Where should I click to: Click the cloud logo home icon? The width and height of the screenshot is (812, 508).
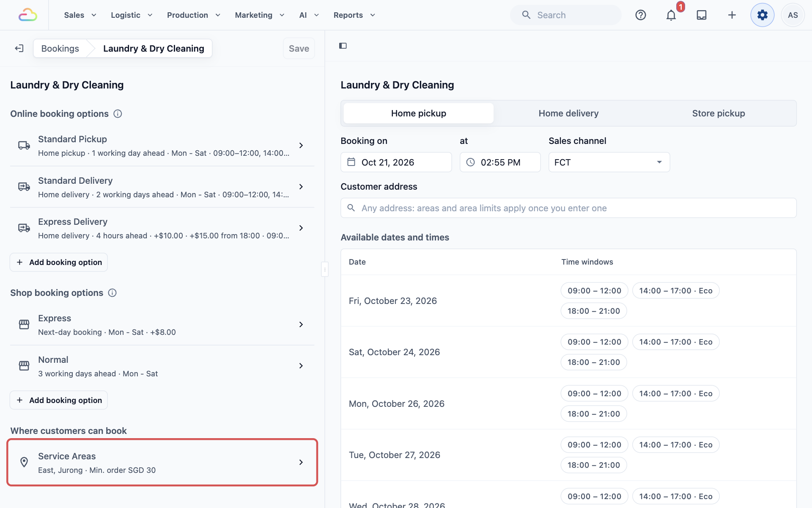point(28,15)
